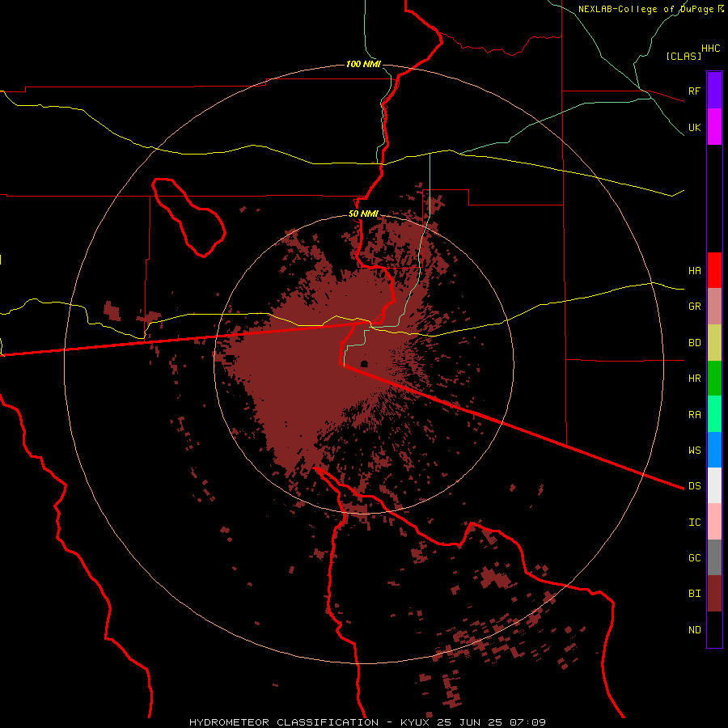Click the "RF" legend label

(694, 91)
